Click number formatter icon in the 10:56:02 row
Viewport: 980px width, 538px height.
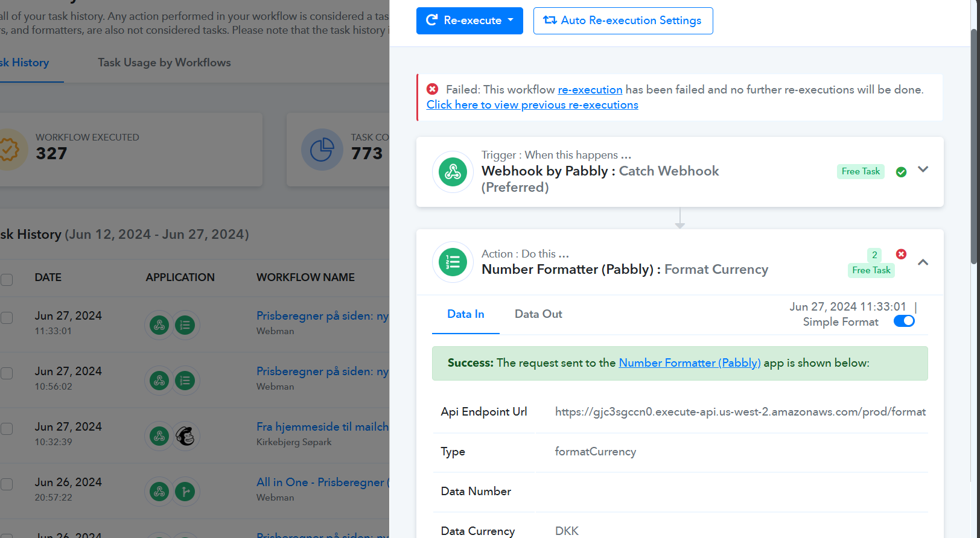(x=185, y=381)
